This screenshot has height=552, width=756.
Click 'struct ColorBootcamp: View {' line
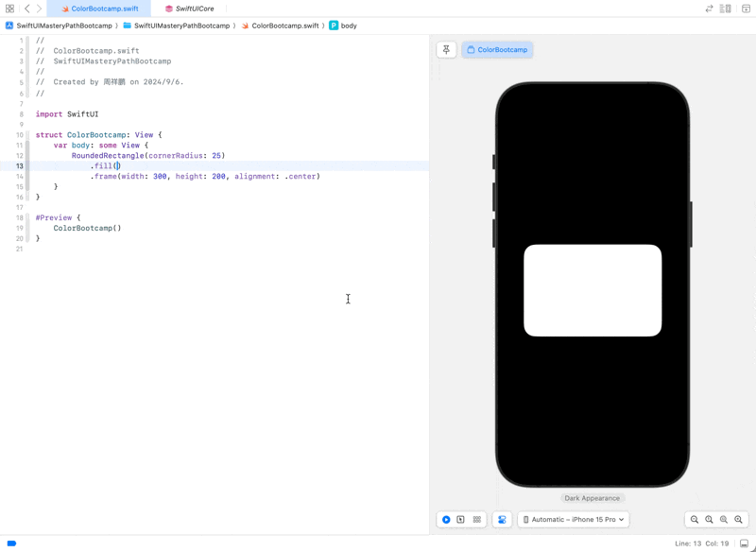[99, 135]
